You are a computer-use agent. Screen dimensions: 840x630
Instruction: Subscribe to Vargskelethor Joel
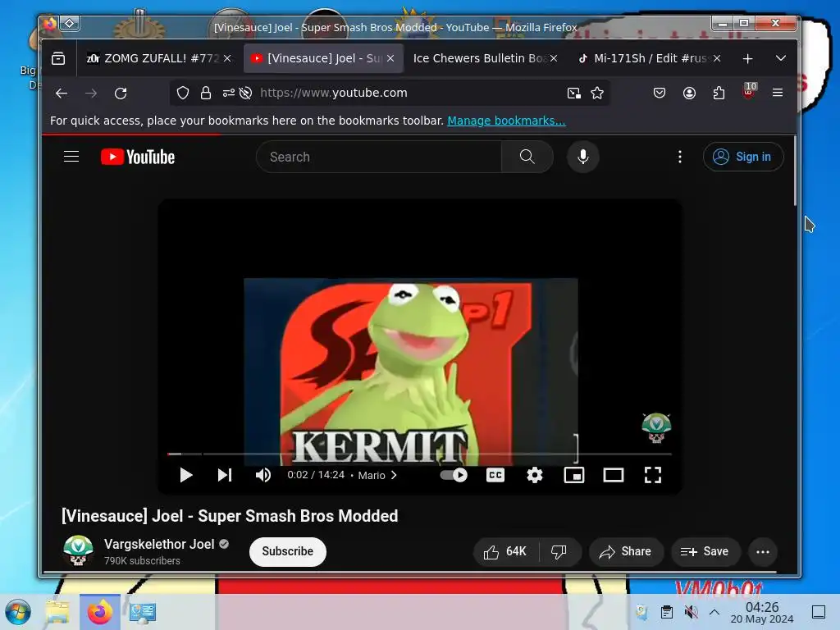(288, 552)
